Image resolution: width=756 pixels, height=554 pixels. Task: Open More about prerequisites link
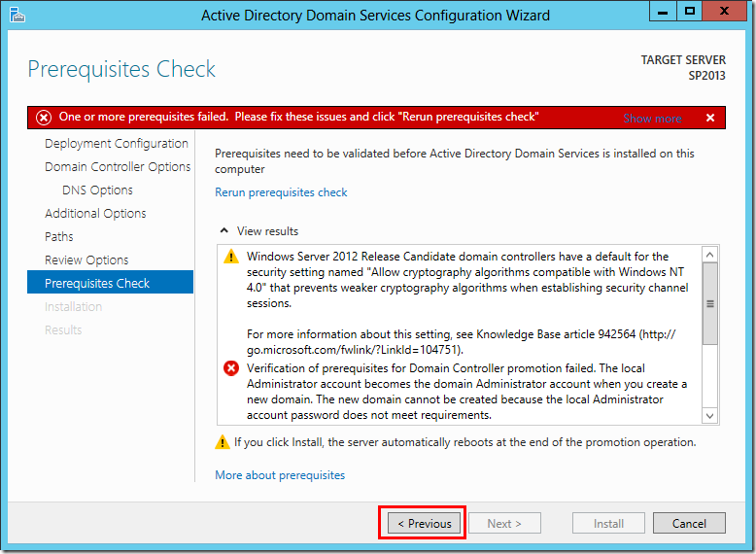[280, 475]
